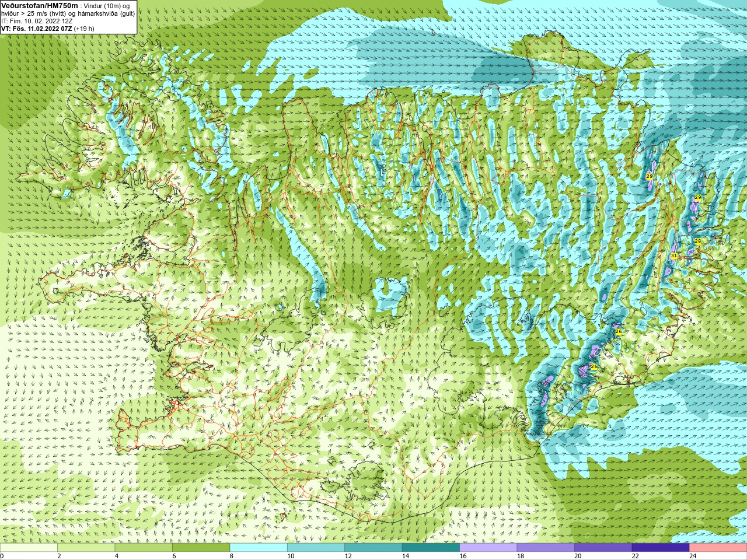Click the '(+19 h)' forecast offset text
Viewport: 747px width, 560px height.
pyautogui.click(x=84, y=28)
